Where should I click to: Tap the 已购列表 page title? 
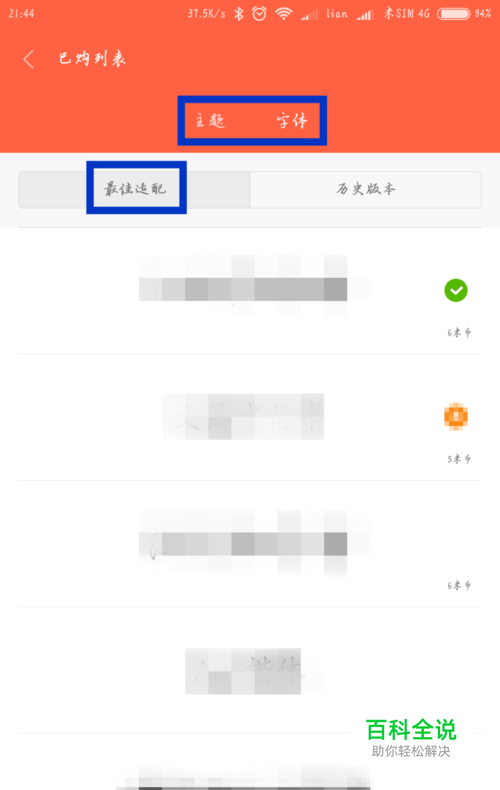coord(92,59)
